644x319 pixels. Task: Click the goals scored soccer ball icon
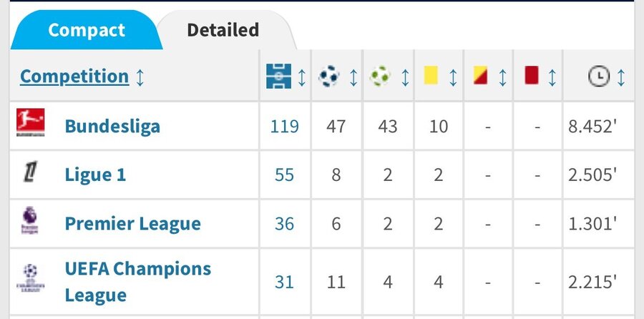point(329,77)
